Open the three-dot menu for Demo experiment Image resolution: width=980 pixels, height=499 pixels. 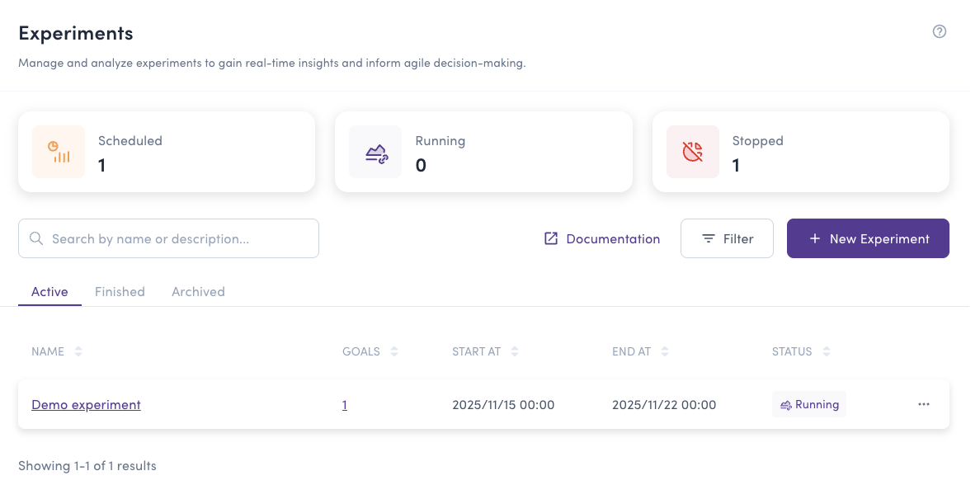923,404
